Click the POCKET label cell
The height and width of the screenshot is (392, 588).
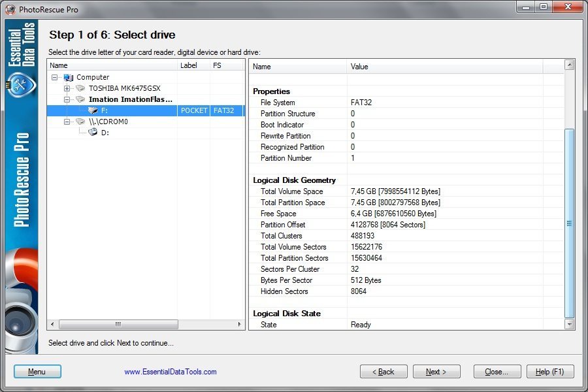[x=193, y=110]
